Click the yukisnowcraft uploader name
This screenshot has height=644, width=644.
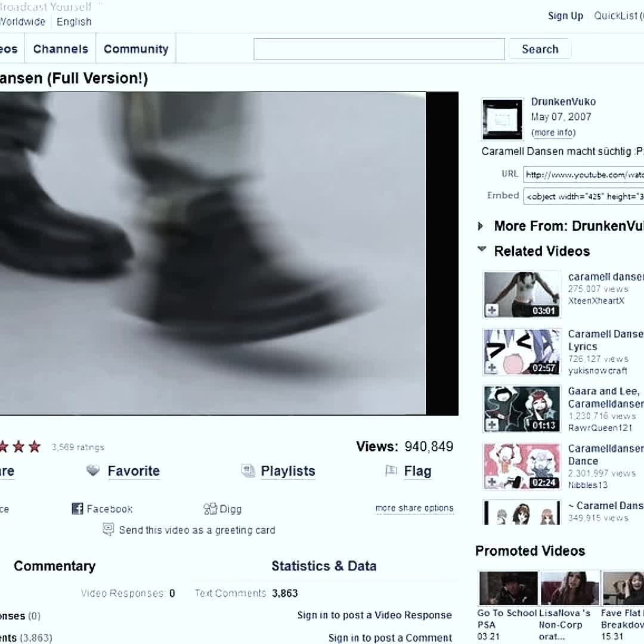click(x=597, y=370)
